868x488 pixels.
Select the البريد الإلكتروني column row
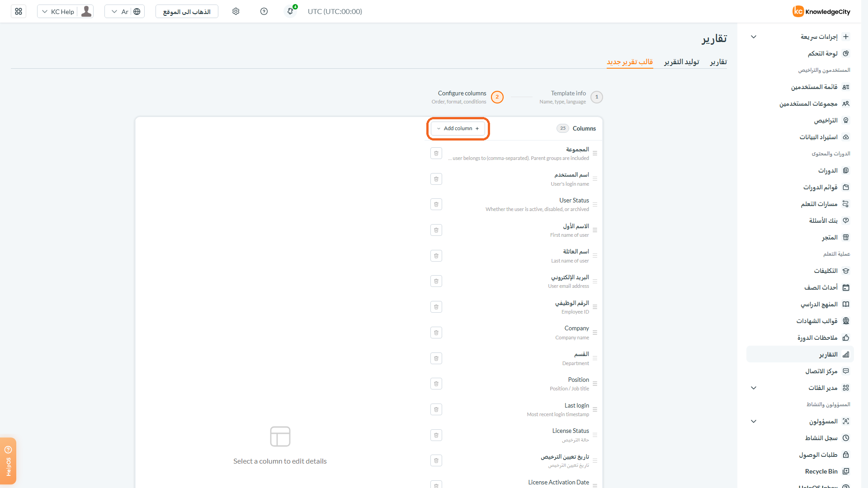point(514,282)
